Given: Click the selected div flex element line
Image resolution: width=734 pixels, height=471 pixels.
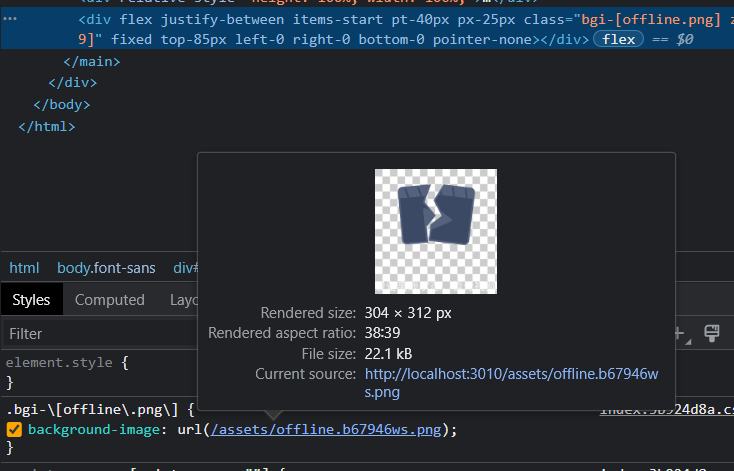Looking at the screenshot, I should [367, 29].
